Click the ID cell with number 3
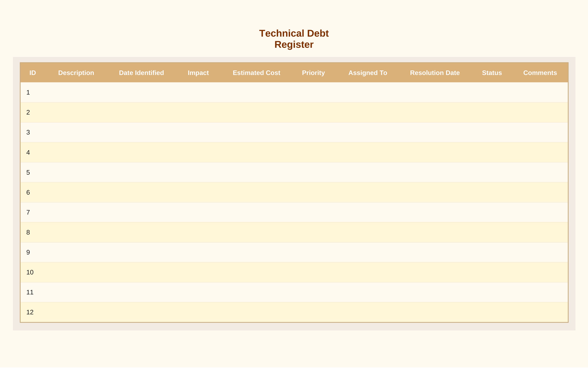The width and height of the screenshot is (588, 368). pos(33,132)
